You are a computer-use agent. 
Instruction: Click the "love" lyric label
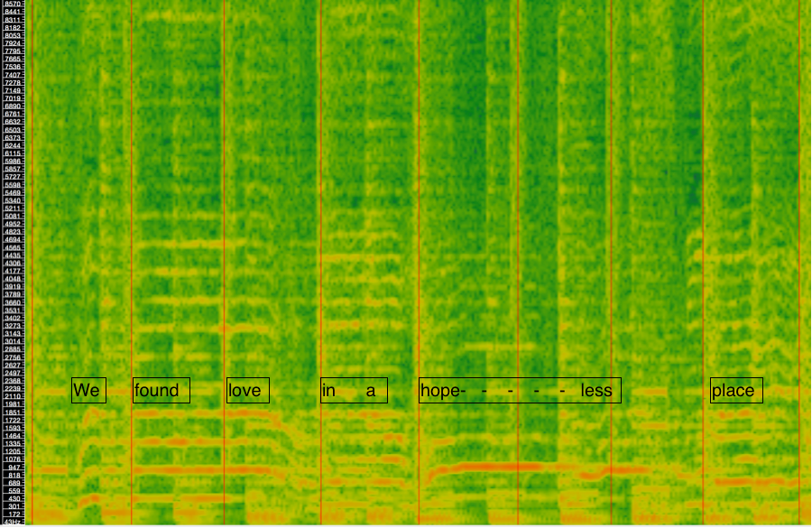[x=248, y=390]
